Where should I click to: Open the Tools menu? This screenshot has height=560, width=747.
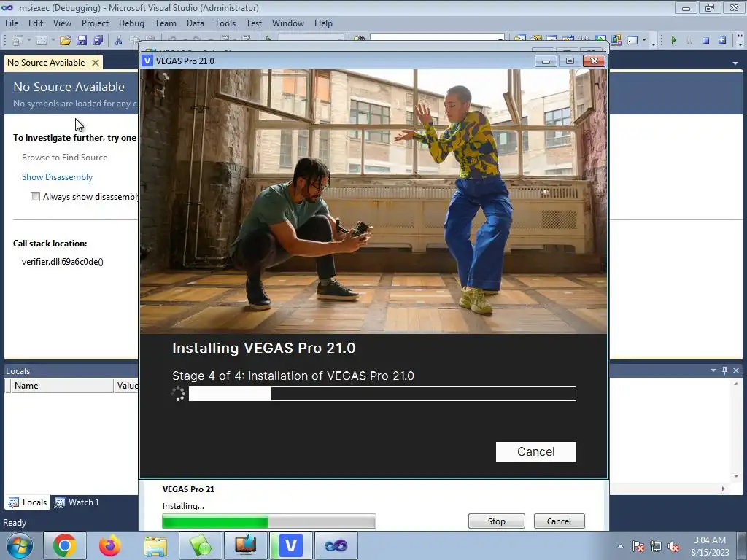pyautogui.click(x=225, y=23)
